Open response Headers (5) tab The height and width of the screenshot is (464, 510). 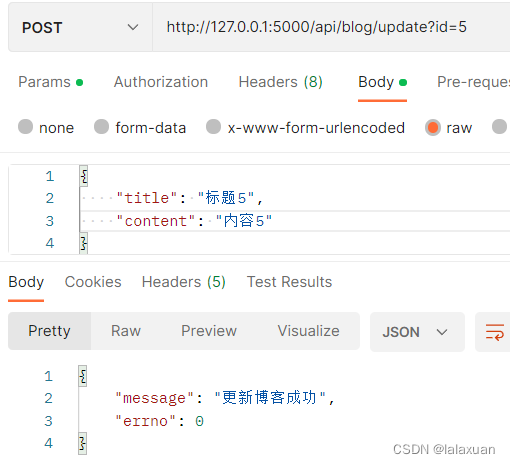(x=184, y=282)
